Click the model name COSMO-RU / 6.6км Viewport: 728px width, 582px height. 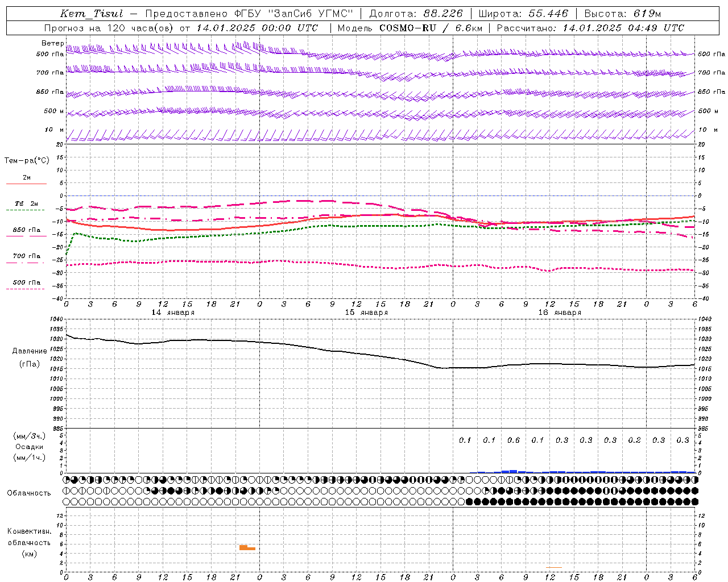click(431, 28)
